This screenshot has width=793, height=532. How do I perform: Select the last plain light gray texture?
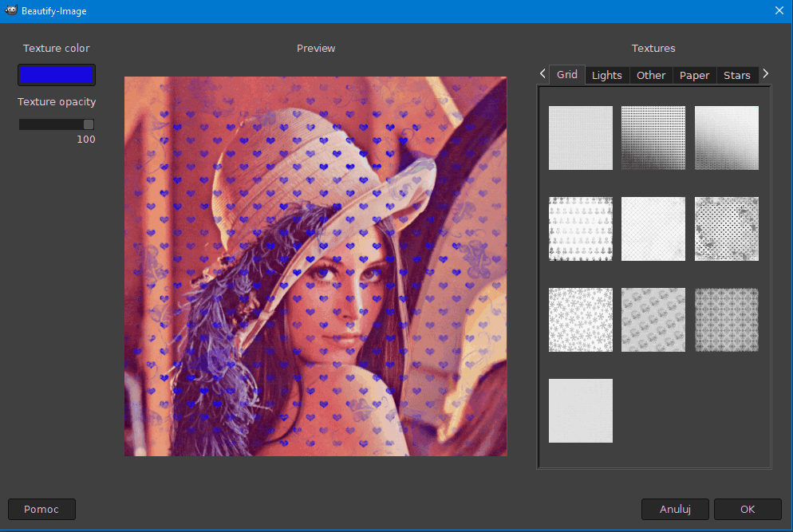pos(581,411)
